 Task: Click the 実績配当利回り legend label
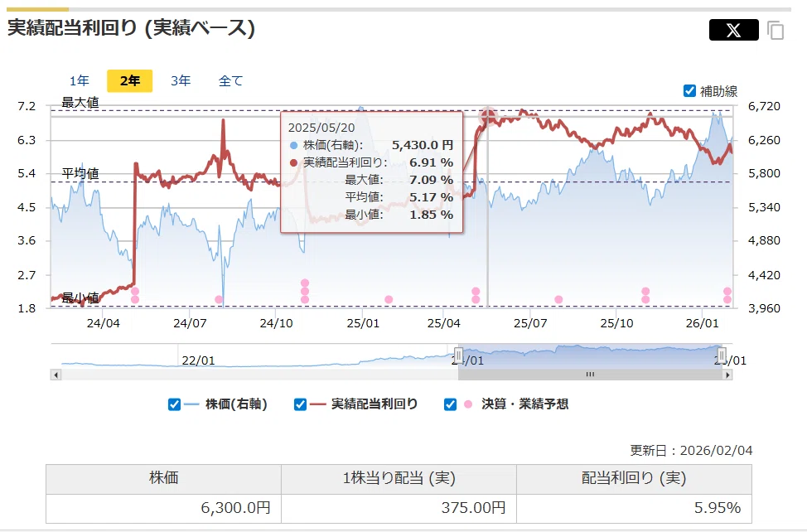click(x=375, y=404)
